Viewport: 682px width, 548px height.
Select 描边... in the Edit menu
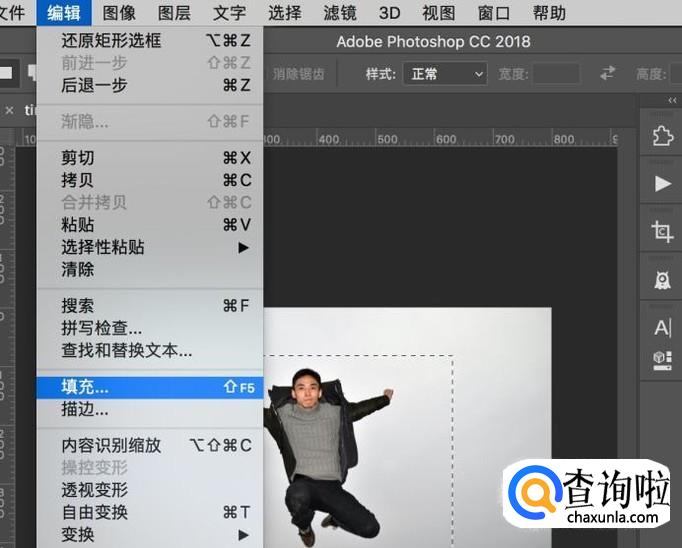click(86, 409)
